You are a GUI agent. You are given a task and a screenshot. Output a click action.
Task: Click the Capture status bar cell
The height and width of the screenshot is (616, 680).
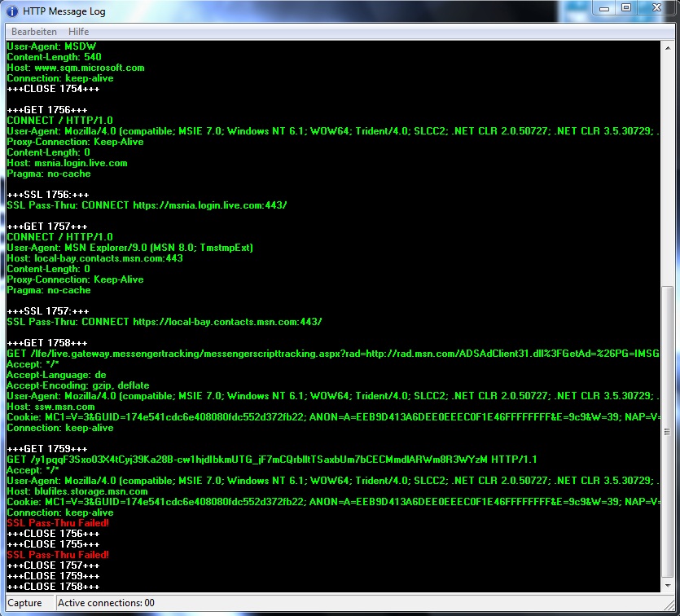click(x=29, y=603)
